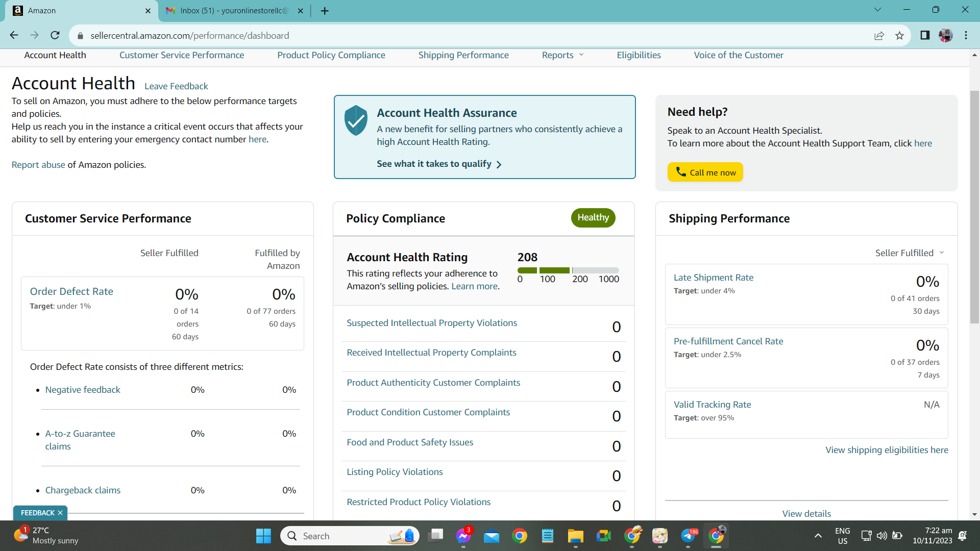Image resolution: width=980 pixels, height=551 pixels.
Task: Open Listing Policy Violations link
Action: coord(395,472)
